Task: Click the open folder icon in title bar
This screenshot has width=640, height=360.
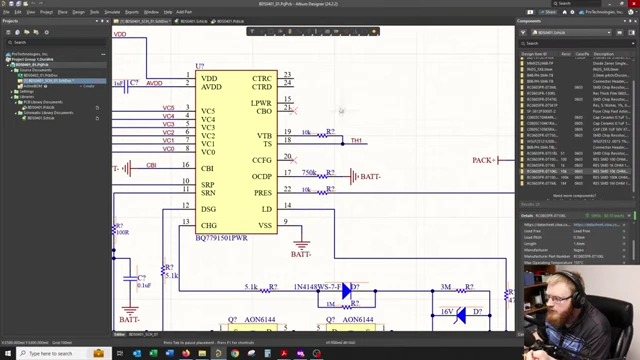Action: click(x=25, y=4)
